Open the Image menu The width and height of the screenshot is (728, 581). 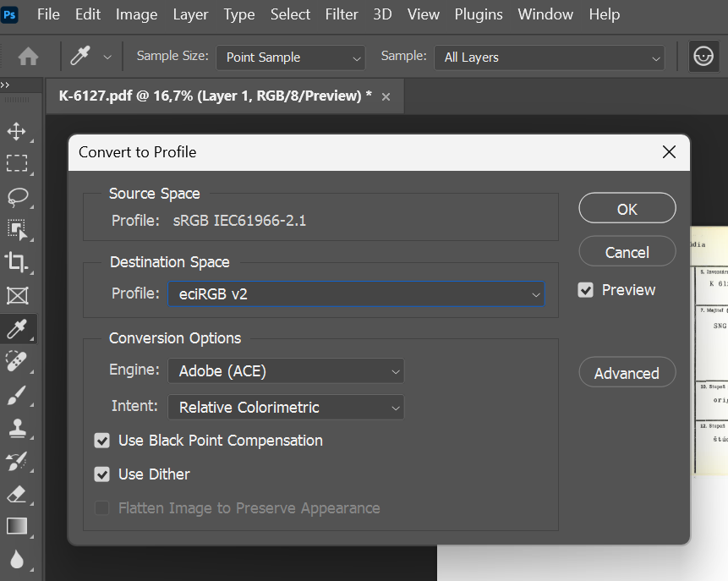point(136,15)
